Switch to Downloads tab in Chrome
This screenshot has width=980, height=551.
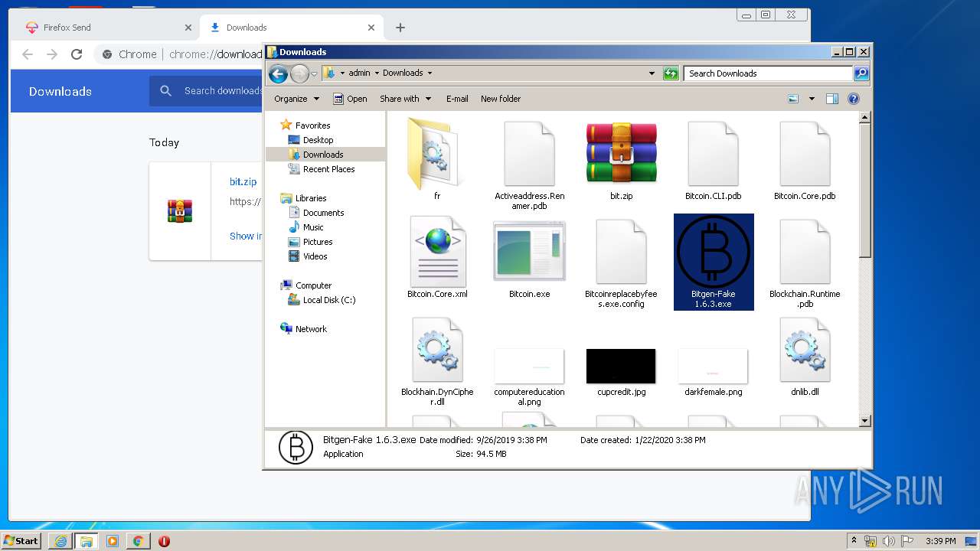point(291,28)
